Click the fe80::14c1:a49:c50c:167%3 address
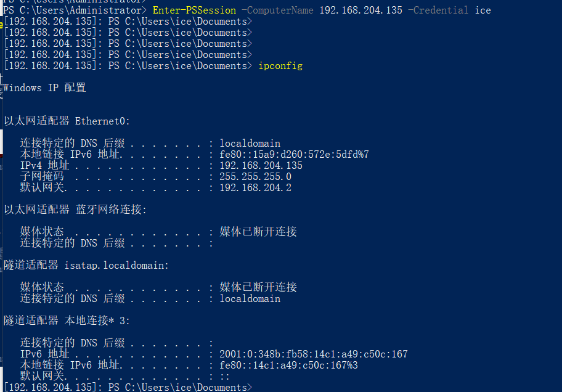 [x=288, y=365]
